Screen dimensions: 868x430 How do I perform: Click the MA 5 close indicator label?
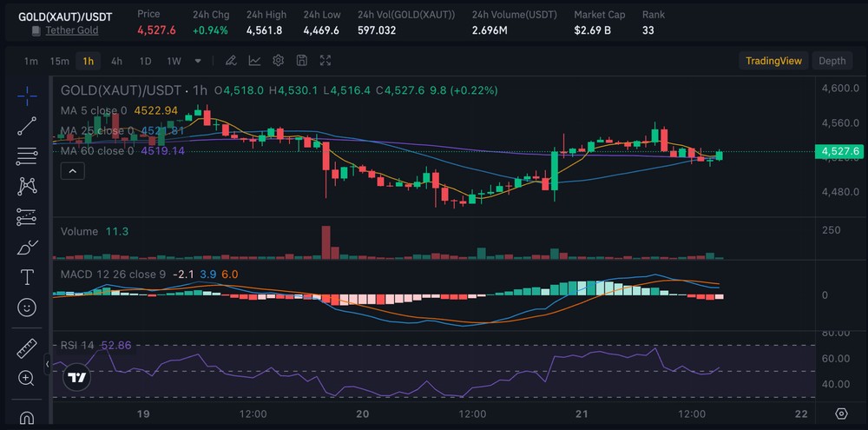click(x=94, y=110)
